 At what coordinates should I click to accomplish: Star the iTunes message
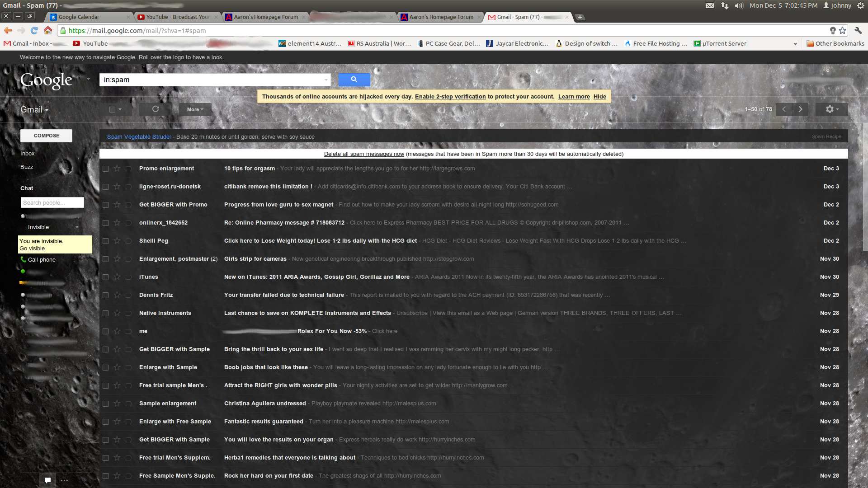[x=117, y=277]
